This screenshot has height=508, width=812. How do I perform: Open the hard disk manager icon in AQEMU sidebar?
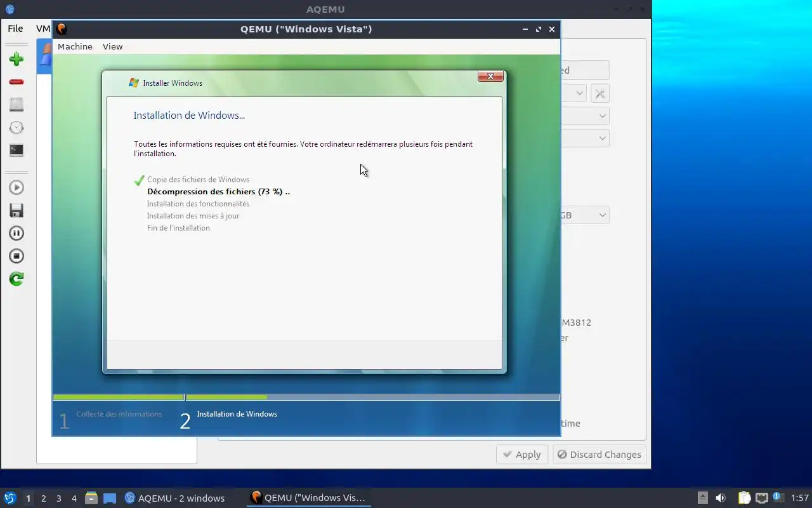click(x=16, y=105)
